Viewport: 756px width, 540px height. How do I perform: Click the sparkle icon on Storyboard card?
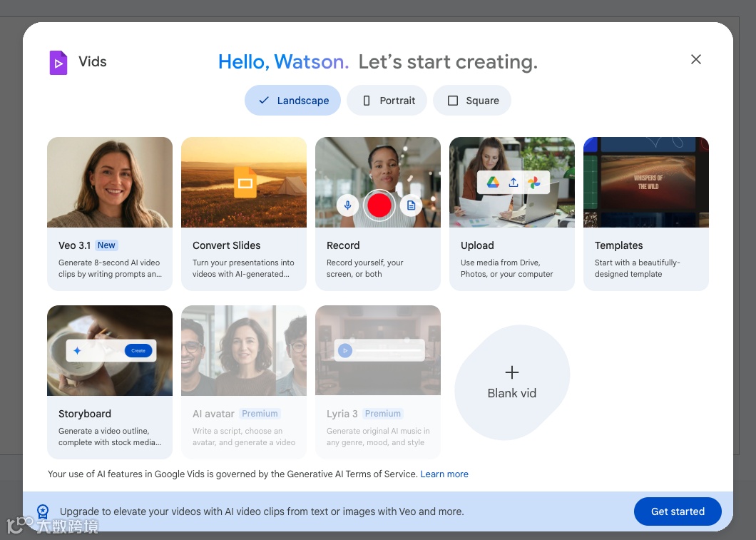(x=77, y=350)
